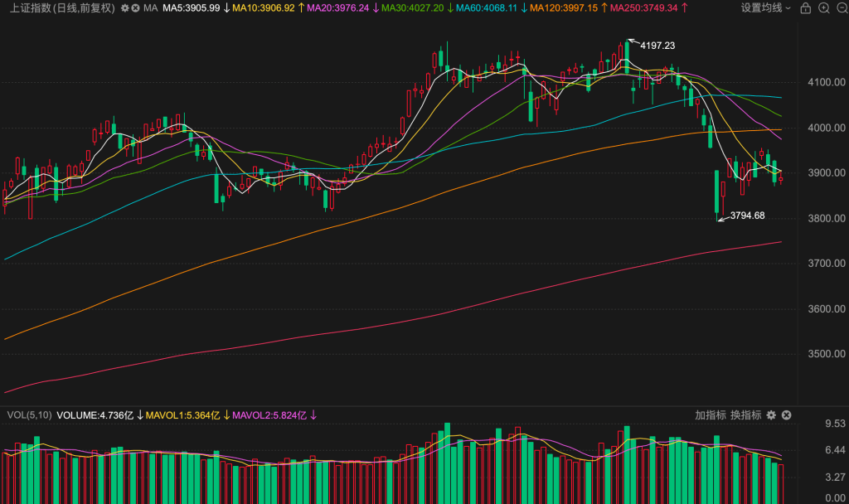The width and height of the screenshot is (849, 504).
Task: Open MA indicator settings gear icon
Action: (x=124, y=7)
